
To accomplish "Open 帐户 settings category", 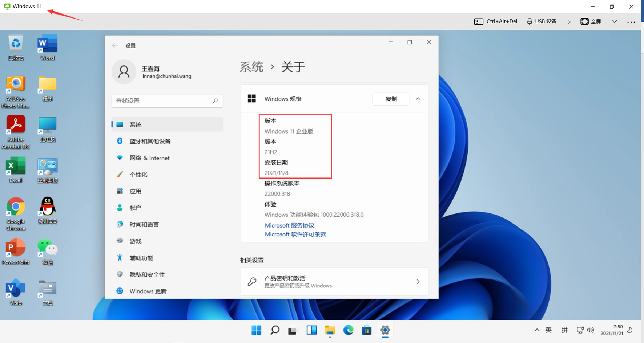I will pos(167,208).
